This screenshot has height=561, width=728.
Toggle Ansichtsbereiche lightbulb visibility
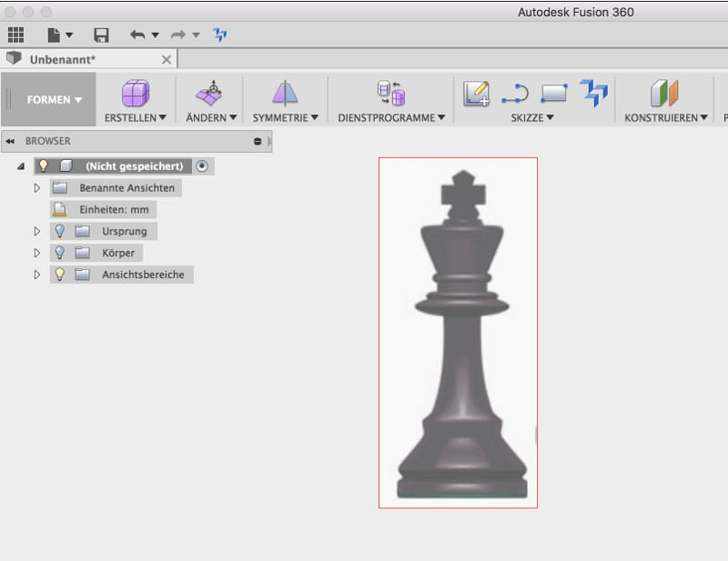[60, 275]
